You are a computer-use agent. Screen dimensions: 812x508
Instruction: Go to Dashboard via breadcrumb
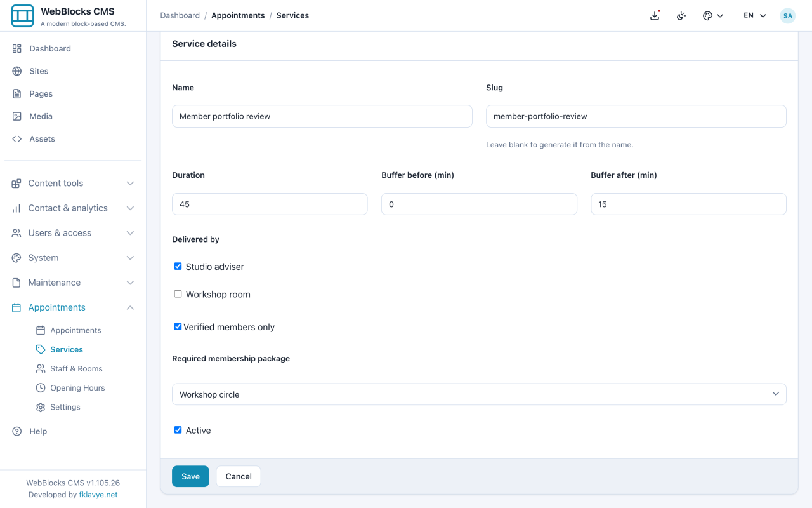click(180, 15)
